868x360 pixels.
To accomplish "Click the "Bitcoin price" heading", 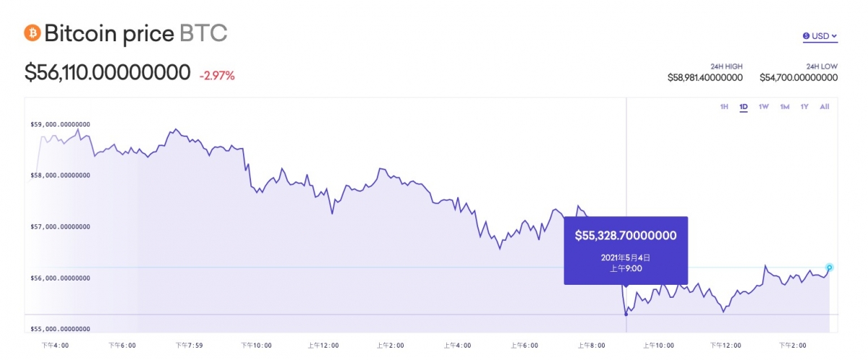I will click(109, 33).
